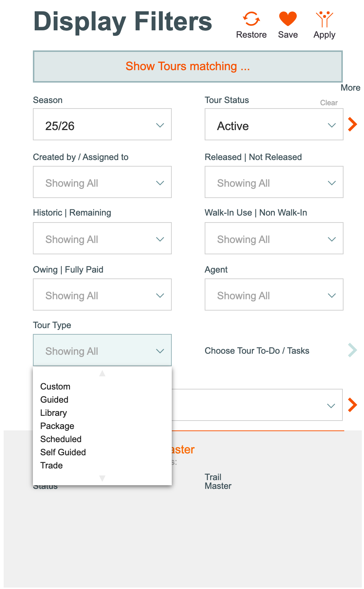Image resolution: width=364 pixels, height=589 pixels.
Task: Expand the Agent dropdown
Action: (x=274, y=294)
